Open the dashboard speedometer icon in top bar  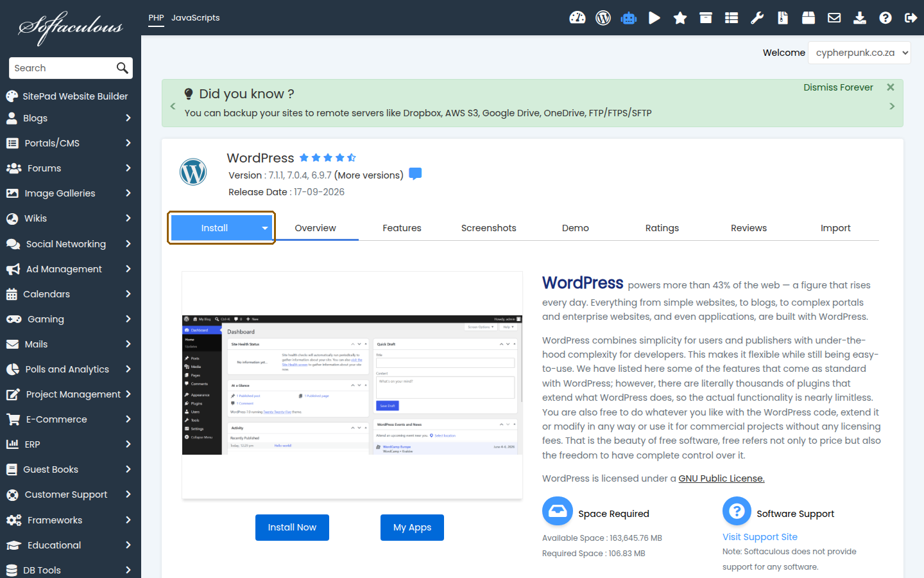(577, 18)
